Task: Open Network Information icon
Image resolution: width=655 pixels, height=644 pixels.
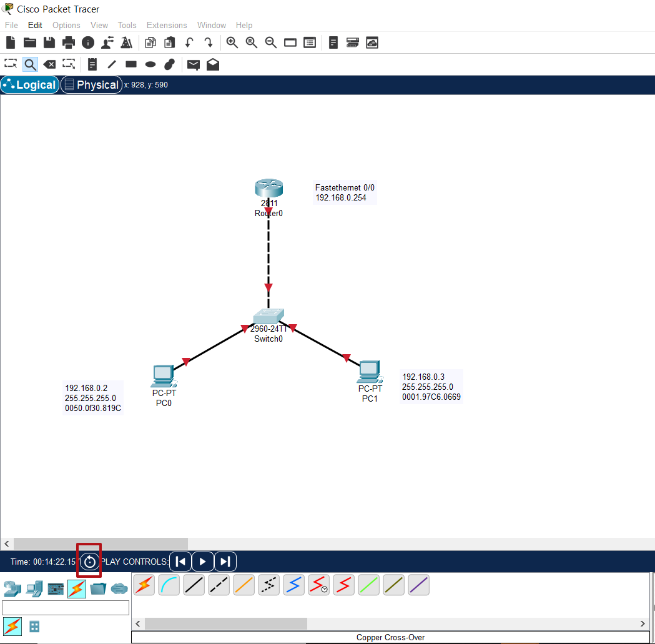Action: coord(87,42)
